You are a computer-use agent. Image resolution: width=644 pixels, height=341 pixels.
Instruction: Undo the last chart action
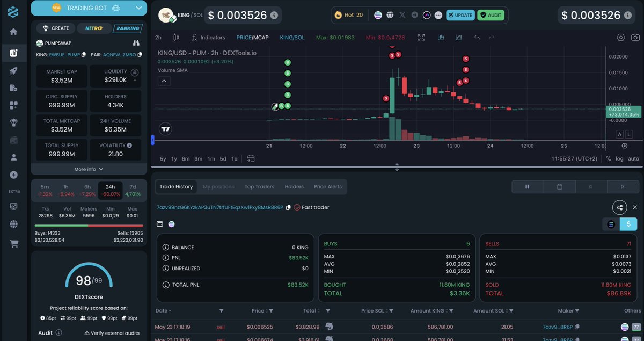[x=477, y=38]
